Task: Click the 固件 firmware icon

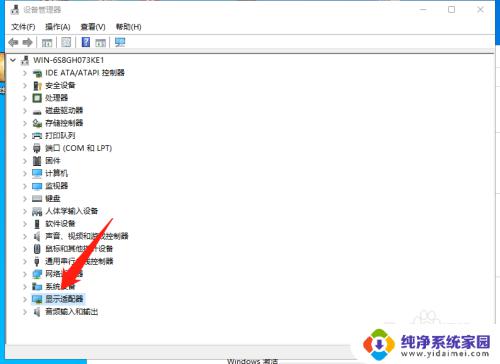Action: coord(37,161)
